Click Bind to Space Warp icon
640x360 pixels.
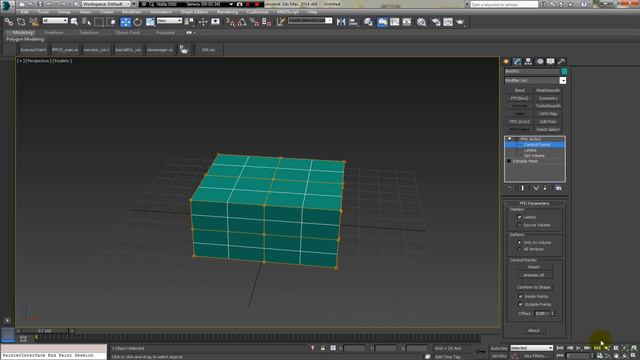[x=33, y=22]
